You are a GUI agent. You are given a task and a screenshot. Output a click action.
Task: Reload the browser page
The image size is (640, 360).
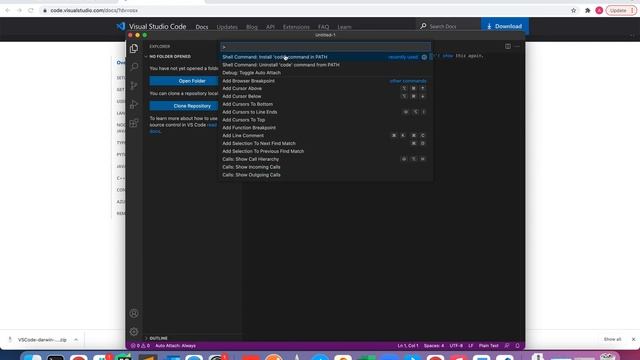[31, 11]
